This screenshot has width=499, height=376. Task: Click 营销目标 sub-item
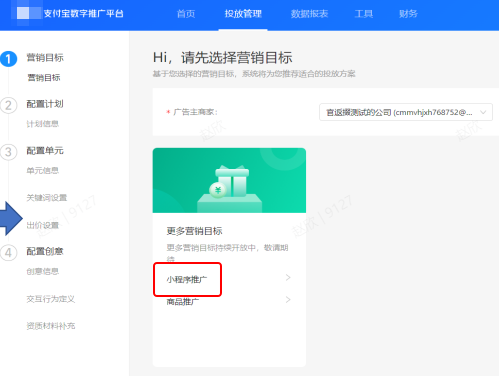(44, 78)
